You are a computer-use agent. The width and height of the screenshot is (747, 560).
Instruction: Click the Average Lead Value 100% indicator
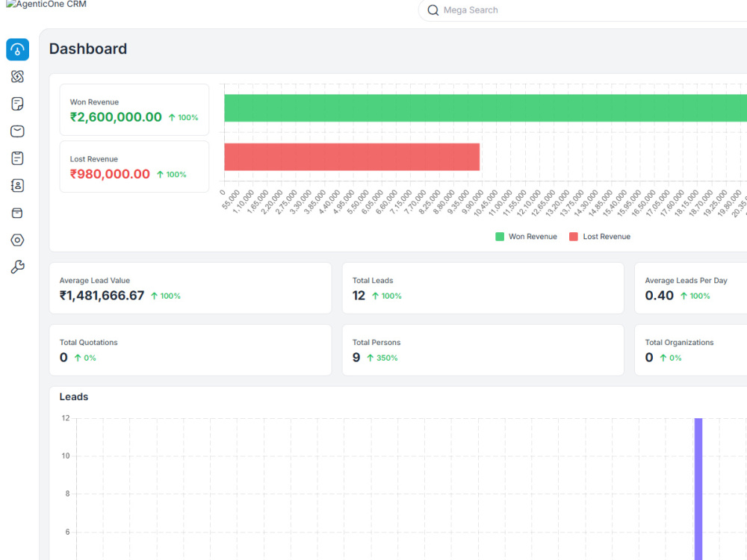coord(166,296)
